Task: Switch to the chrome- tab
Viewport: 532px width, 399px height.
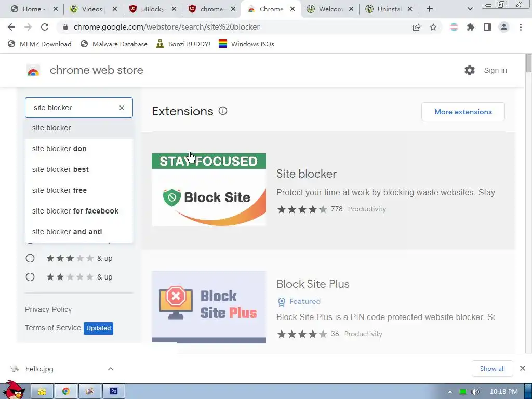Action: 211,9
